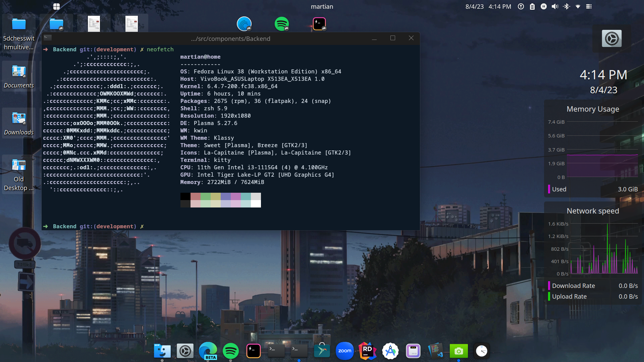Launch pink-bordered terminal from the dock

[x=254, y=351]
